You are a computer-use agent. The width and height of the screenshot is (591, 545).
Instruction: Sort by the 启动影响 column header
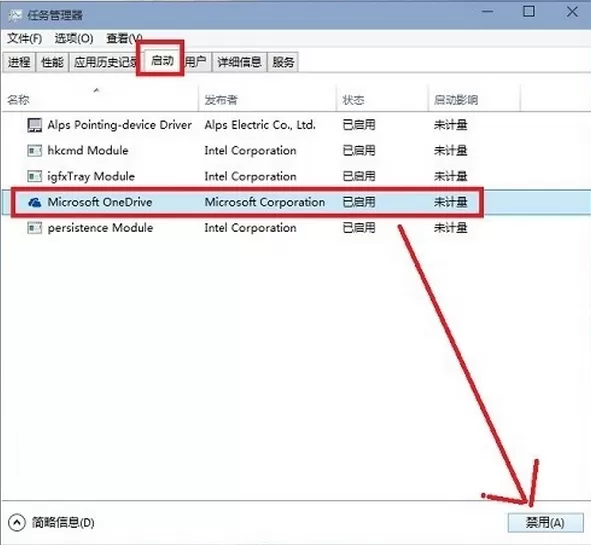[474, 100]
